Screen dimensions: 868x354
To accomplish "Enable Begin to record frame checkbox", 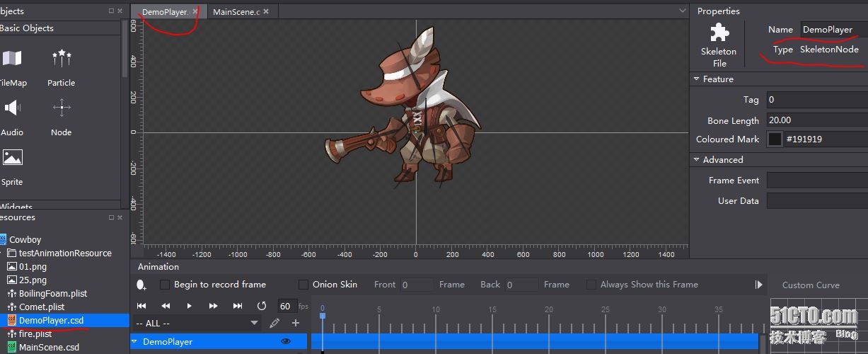I will tap(165, 285).
